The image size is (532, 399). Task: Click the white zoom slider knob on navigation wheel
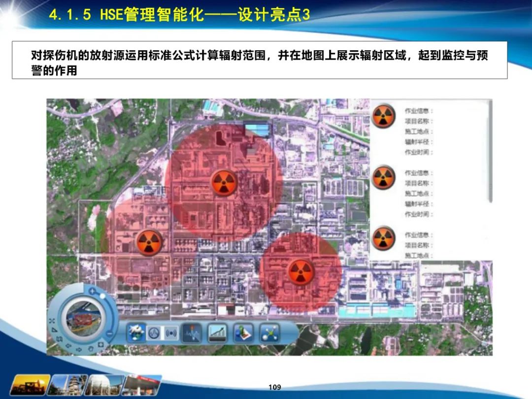102,296
